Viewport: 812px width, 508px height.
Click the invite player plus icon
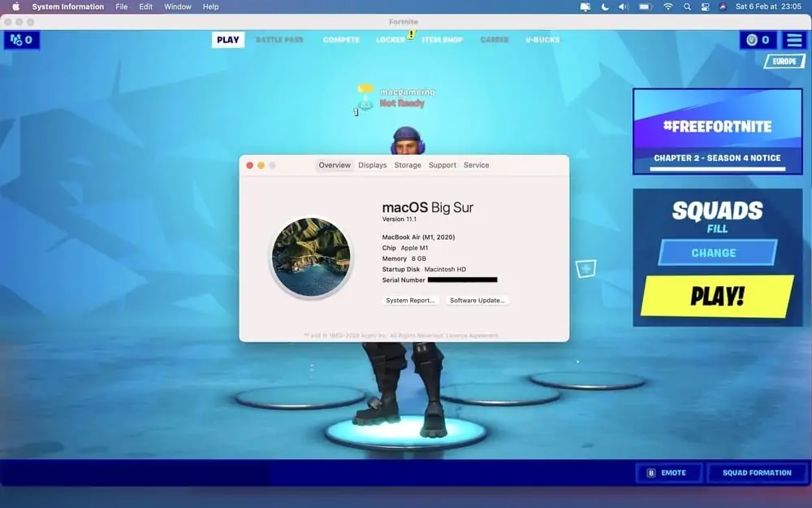585,268
